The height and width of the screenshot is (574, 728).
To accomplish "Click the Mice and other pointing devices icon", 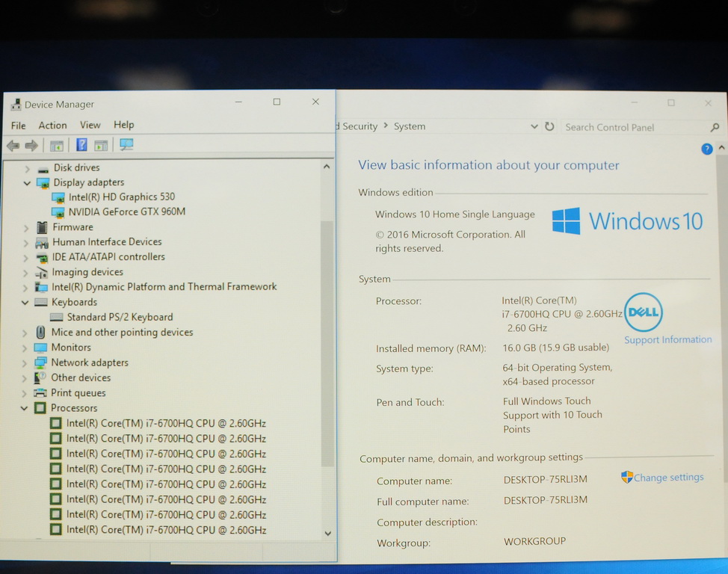I will [x=41, y=333].
